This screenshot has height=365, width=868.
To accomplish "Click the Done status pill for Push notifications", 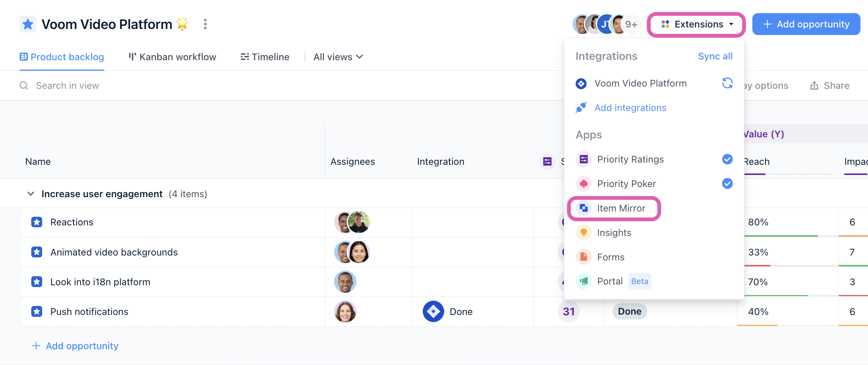I will click(630, 312).
